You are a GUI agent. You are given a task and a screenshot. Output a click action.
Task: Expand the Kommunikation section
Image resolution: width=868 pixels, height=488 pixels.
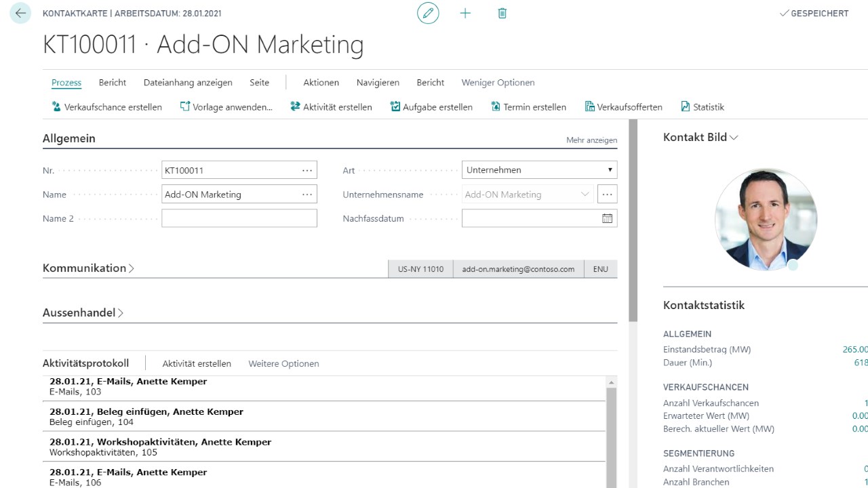coord(88,268)
